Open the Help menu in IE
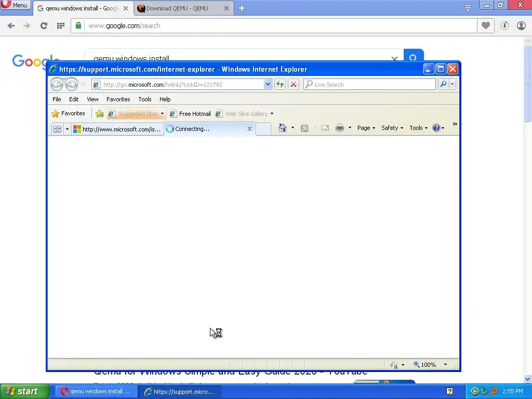 (x=165, y=99)
